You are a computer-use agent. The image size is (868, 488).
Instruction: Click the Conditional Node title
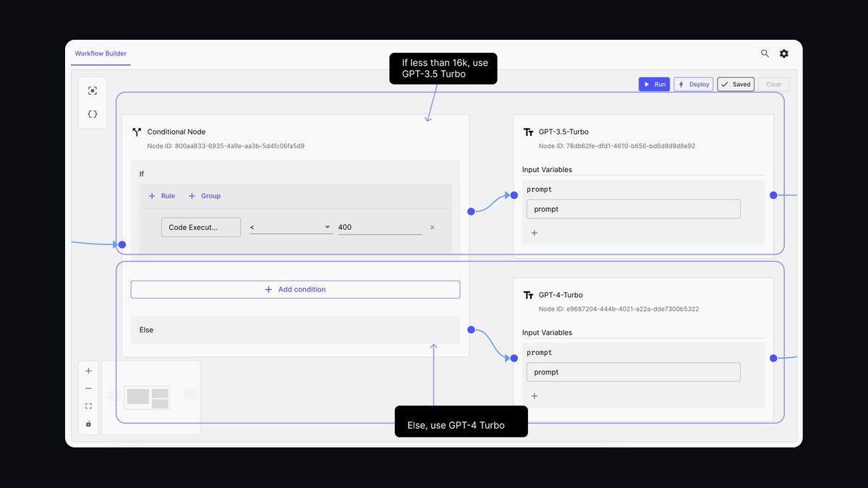pos(176,132)
